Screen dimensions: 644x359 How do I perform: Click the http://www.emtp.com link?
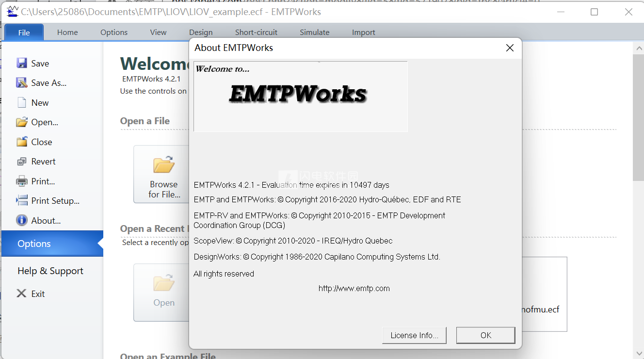[354, 288]
